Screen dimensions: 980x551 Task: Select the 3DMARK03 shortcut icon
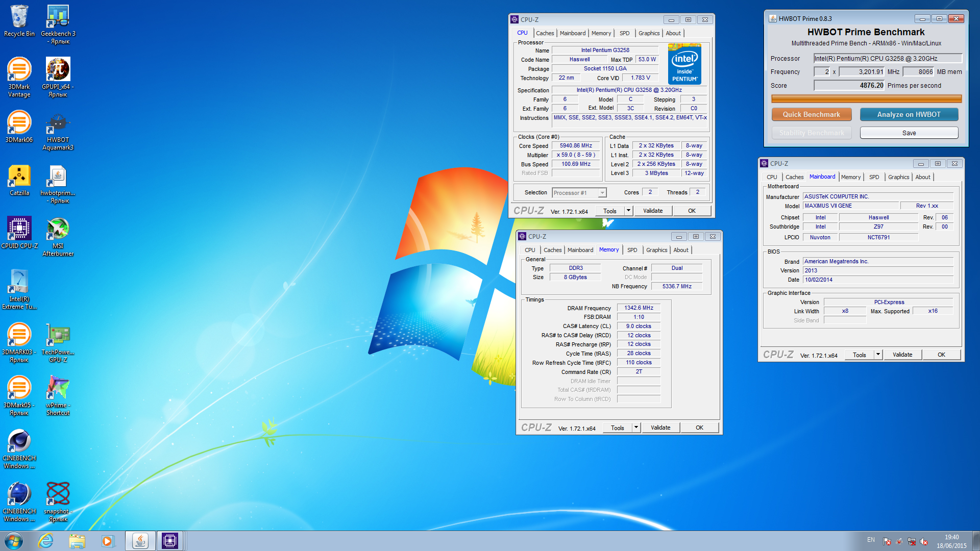pos(19,343)
